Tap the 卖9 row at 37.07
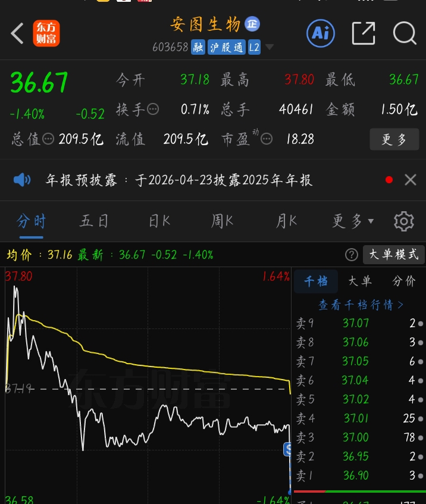The width and height of the screenshot is (426, 504). (359, 323)
